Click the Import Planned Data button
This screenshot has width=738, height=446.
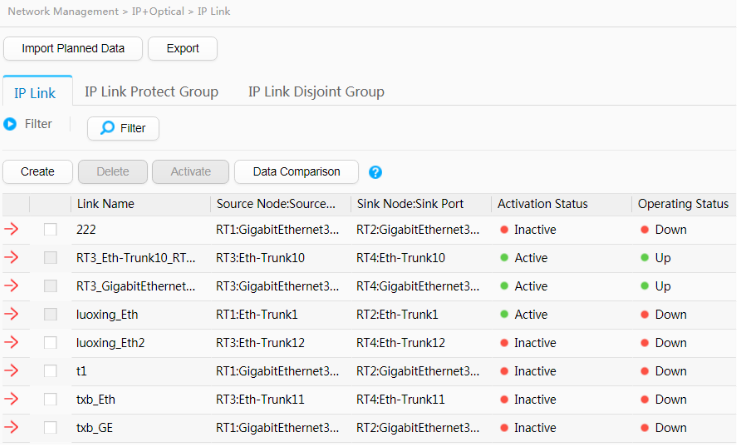[73, 48]
